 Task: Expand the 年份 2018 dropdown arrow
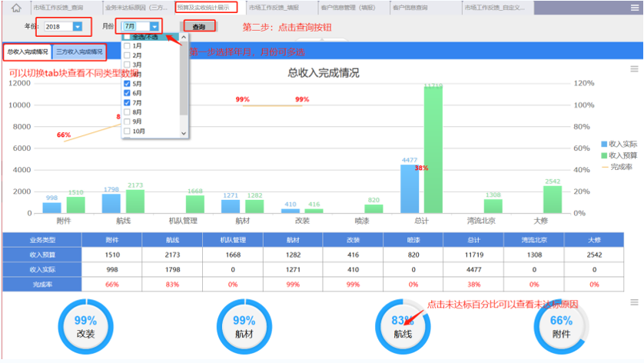tap(77, 26)
